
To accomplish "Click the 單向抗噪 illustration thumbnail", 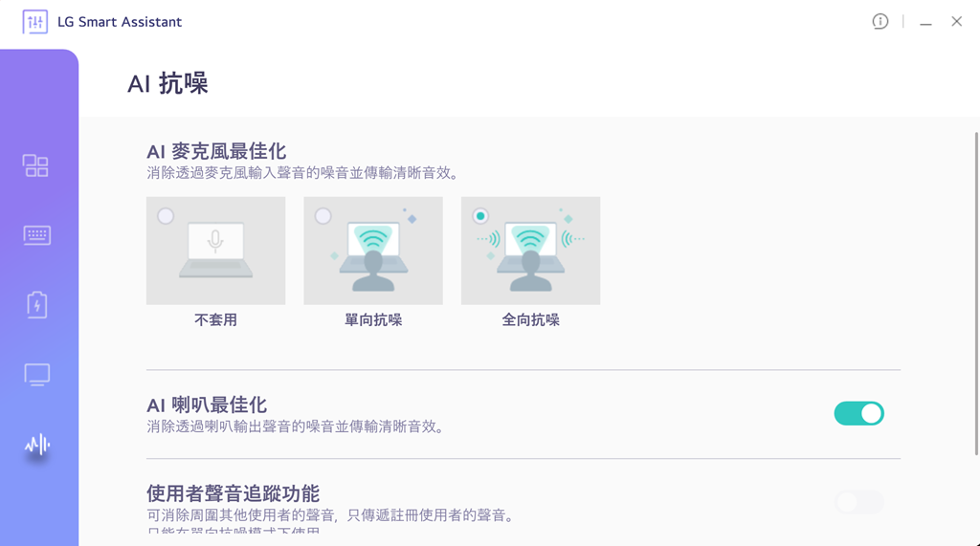I will point(373,251).
